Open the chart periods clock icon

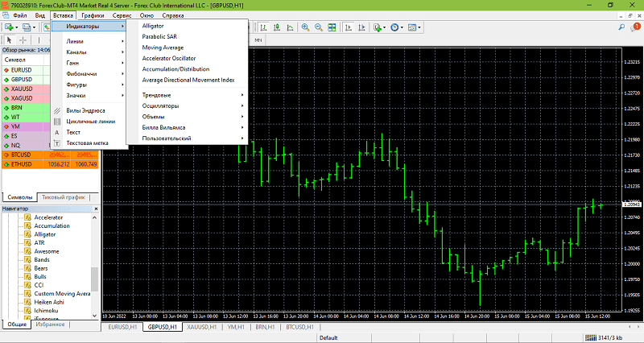394,27
